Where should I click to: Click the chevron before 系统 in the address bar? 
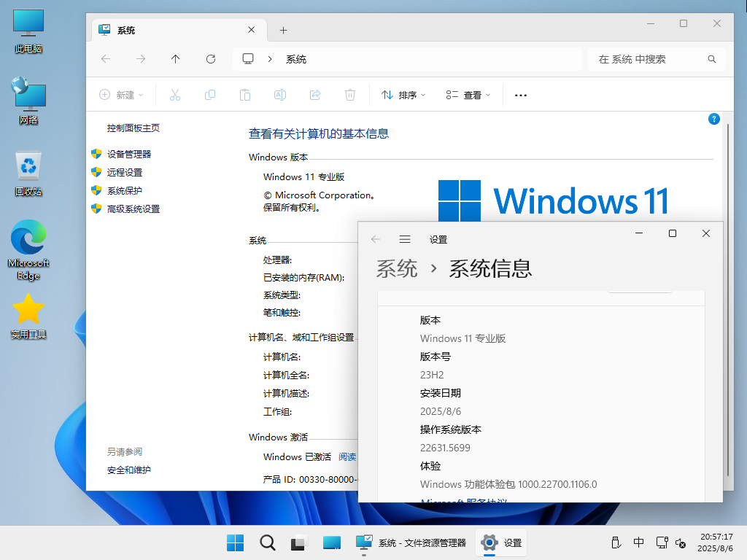pyautogui.click(x=270, y=59)
